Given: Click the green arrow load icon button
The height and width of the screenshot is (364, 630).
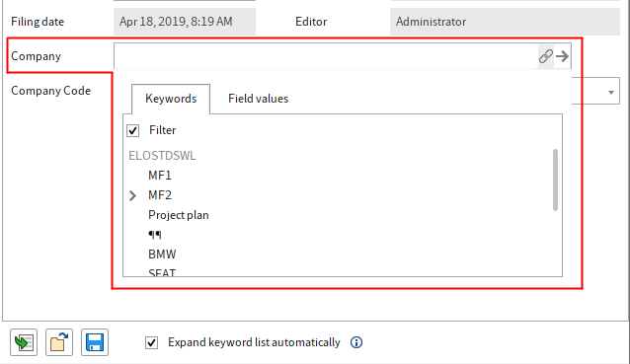Looking at the screenshot, I should click(24, 342).
